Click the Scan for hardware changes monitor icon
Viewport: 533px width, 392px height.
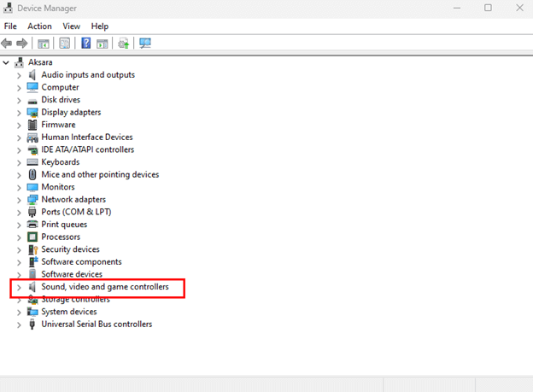pos(145,44)
